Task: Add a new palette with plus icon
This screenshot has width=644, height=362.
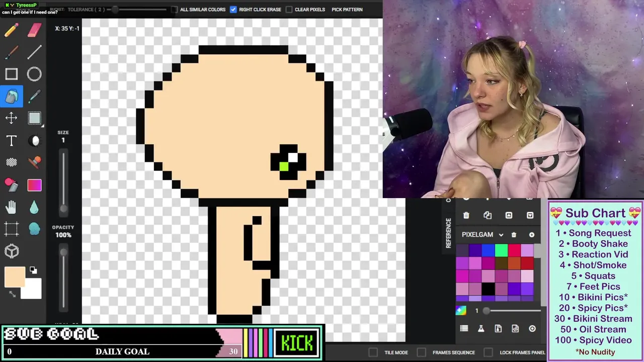Action: pos(531,235)
